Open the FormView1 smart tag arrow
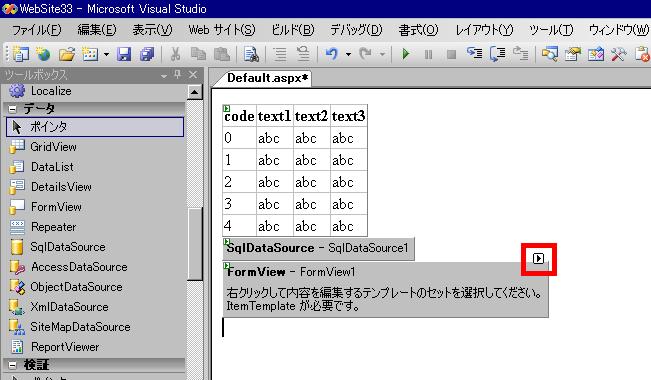 pyautogui.click(x=538, y=258)
